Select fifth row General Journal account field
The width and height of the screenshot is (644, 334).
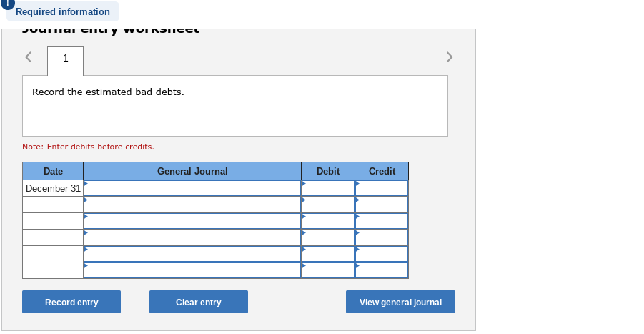(x=192, y=254)
